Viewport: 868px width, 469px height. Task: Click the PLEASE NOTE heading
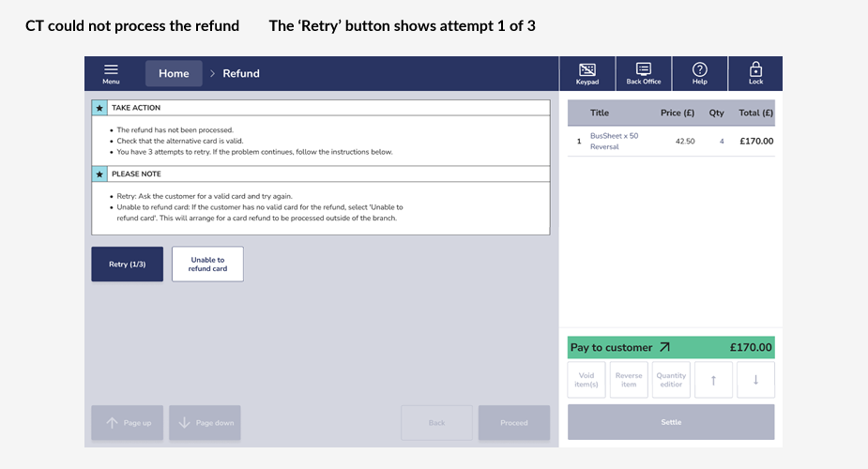coord(136,174)
